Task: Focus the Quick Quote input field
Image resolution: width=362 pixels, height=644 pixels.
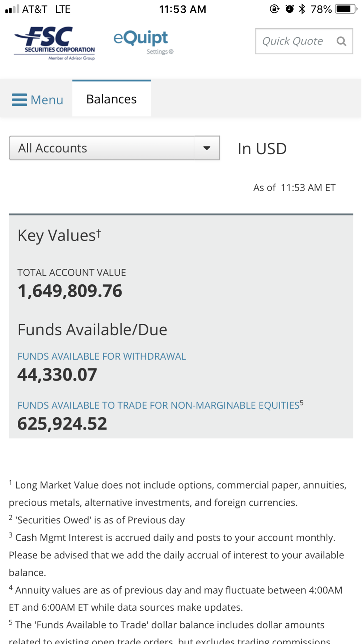Action: (292, 41)
